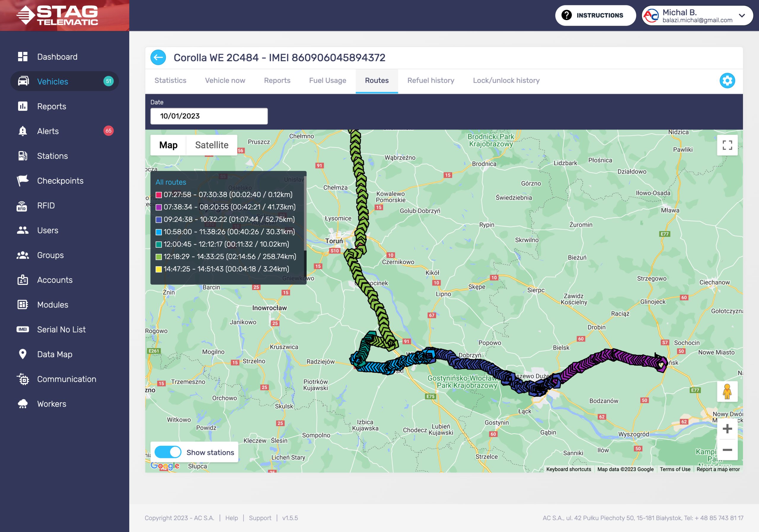Click the Modules icon
Screen dimensions: 759x532
pyautogui.click(x=23, y=305)
